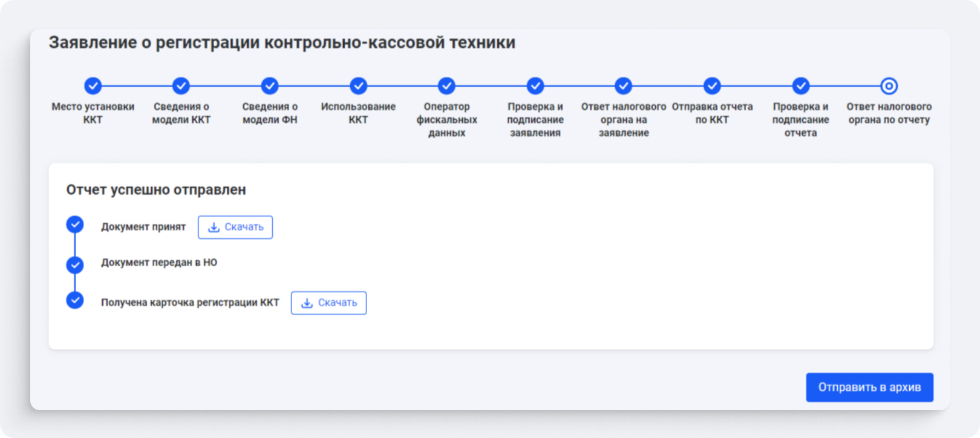This screenshot has height=438, width=980.
Task: Open the 'Использование ККТ' step
Action: (358, 86)
